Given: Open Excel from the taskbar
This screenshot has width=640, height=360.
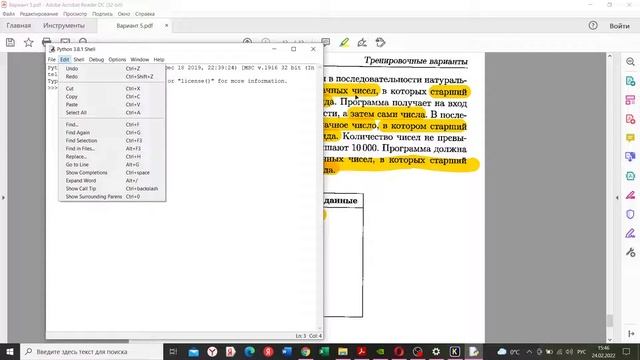Looking at the screenshot, I should (x=324, y=351).
